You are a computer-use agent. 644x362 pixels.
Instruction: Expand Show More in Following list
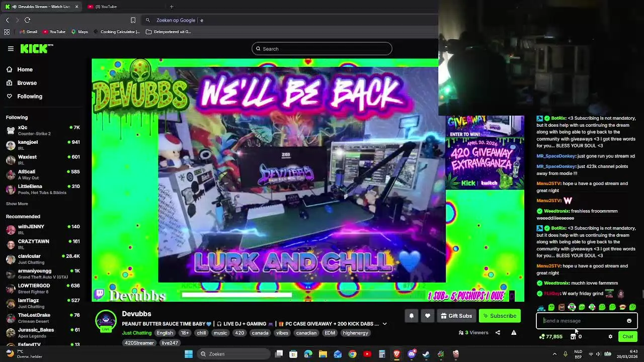17,204
